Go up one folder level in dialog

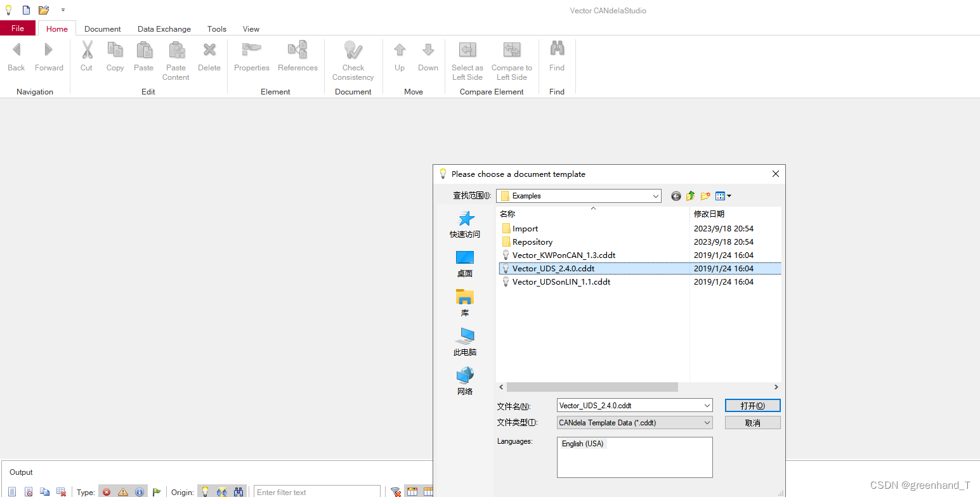coord(691,196)
